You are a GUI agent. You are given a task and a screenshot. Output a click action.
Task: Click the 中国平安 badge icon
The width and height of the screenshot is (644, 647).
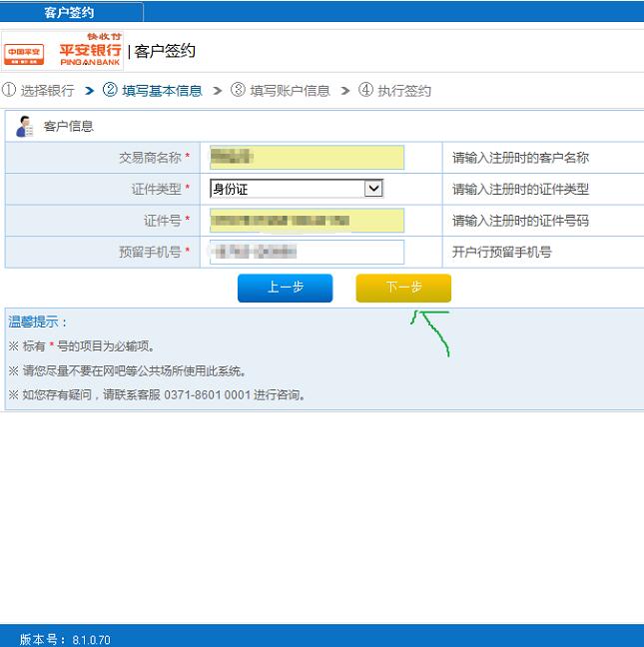24,55
